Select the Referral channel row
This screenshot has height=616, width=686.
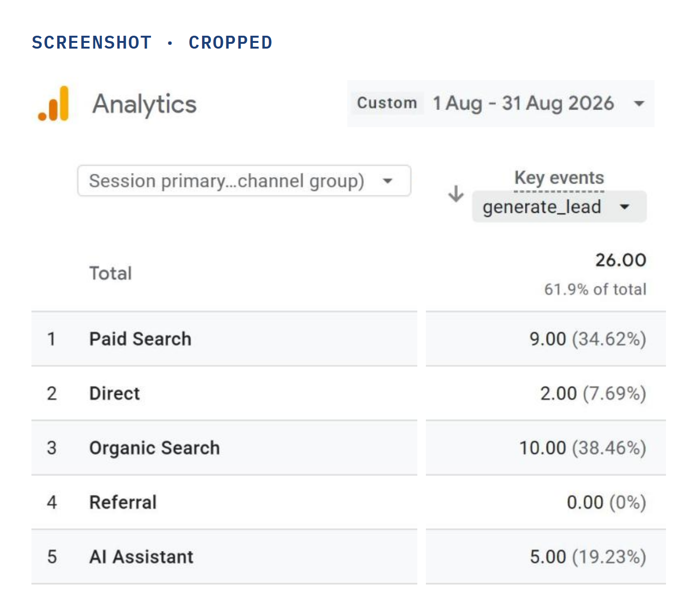pos(349,502)
